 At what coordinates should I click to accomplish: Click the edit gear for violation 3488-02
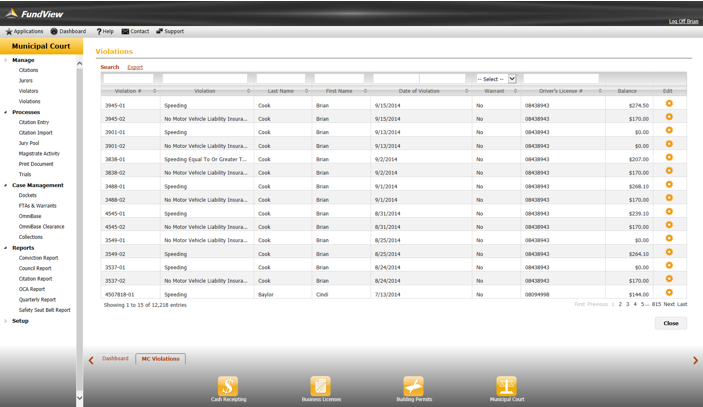[669, 198]
